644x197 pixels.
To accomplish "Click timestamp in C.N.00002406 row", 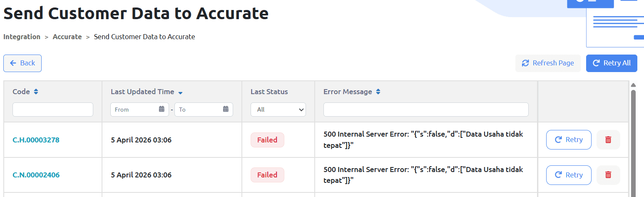I will 141,175.
